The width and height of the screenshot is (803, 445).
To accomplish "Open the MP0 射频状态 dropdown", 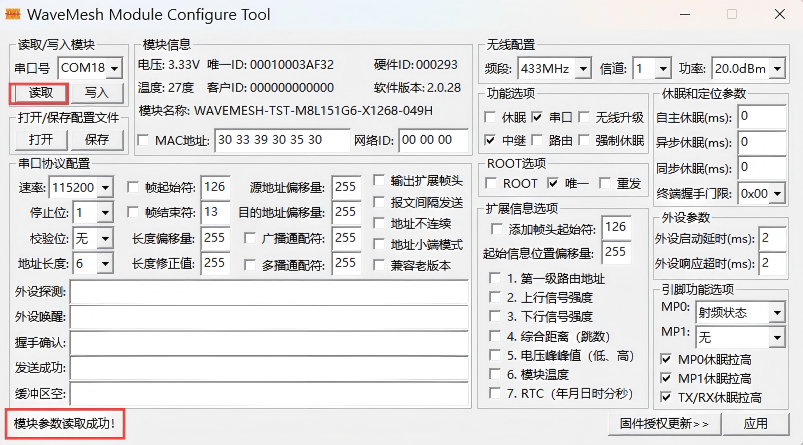I will click(777, 312).
